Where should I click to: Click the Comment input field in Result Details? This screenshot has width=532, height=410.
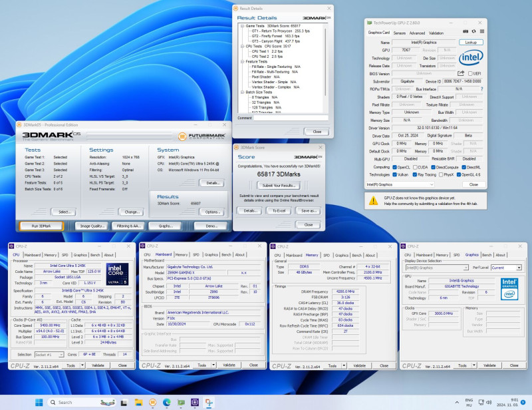[x=291, y=118]
